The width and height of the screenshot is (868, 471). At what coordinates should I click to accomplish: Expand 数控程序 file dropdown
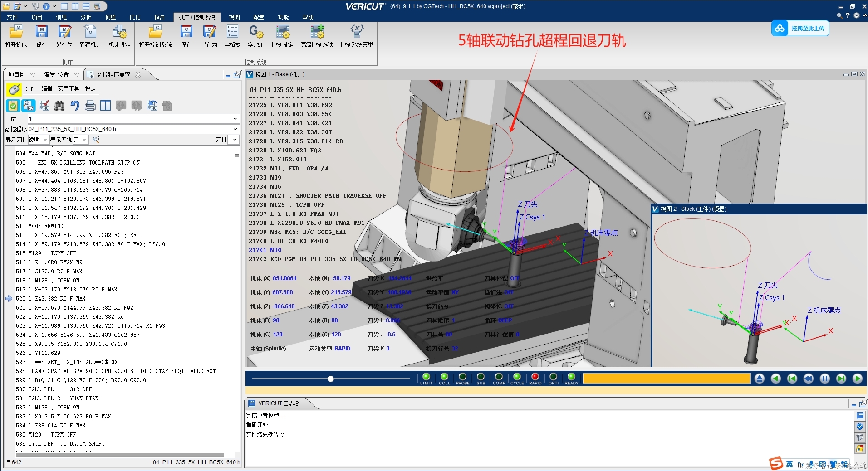235,129
